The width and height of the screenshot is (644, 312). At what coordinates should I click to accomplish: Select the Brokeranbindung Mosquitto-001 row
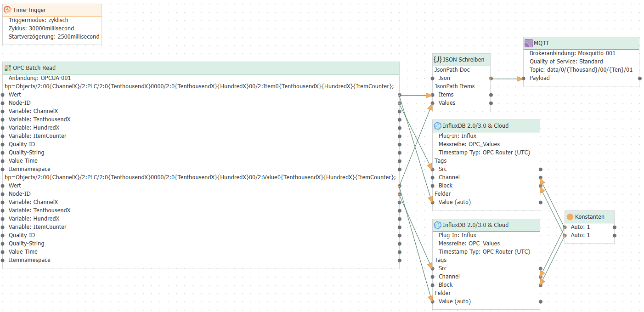click(572, 53)
